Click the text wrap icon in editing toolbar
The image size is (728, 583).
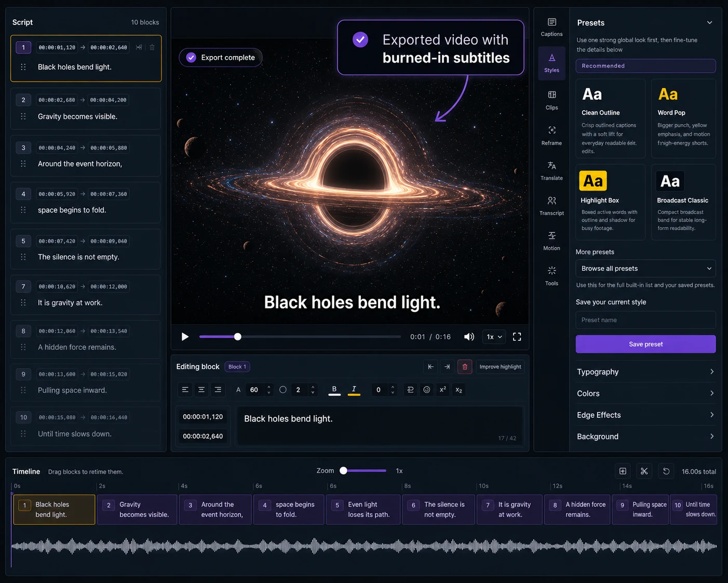click(x=410, y=390)
